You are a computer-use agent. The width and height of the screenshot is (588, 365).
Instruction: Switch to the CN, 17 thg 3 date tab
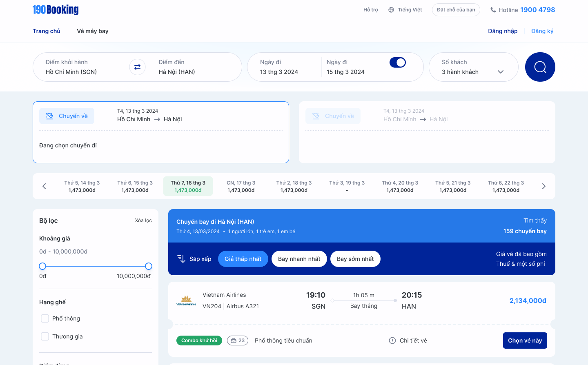pyautogui.click(x=241, y=186)
